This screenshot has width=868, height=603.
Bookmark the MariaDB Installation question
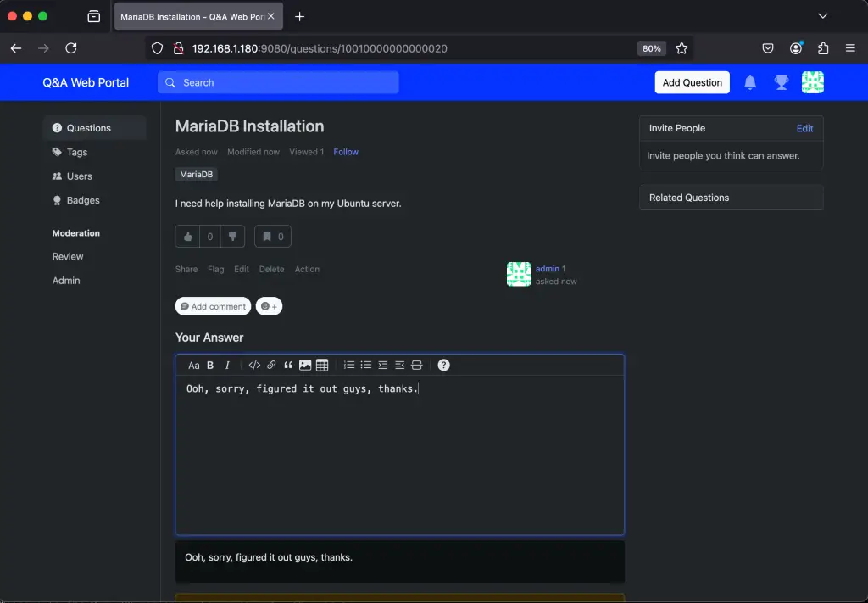click(266, 236)
